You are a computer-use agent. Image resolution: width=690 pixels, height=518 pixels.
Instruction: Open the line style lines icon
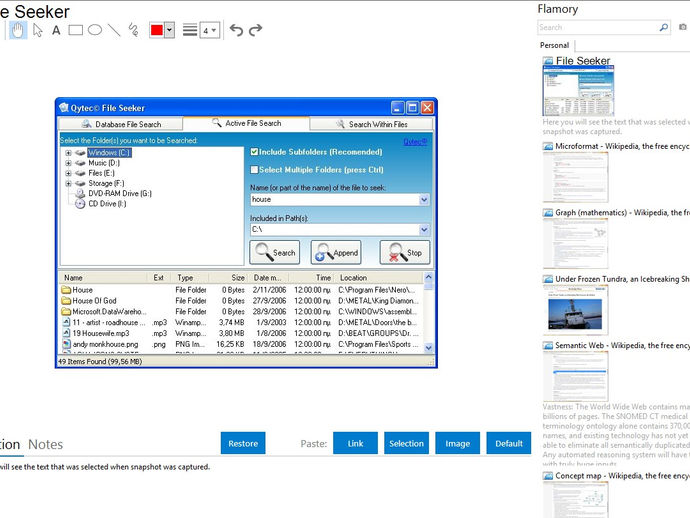click(190, 30)
